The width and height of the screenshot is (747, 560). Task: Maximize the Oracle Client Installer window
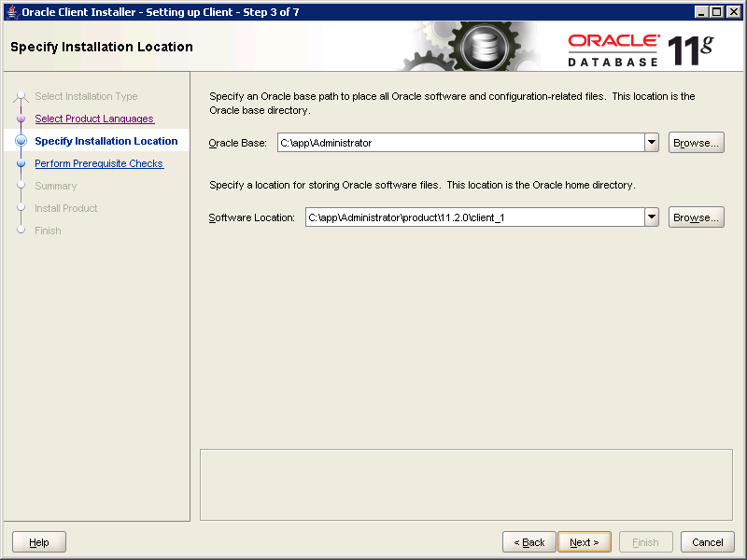(716, 12)
